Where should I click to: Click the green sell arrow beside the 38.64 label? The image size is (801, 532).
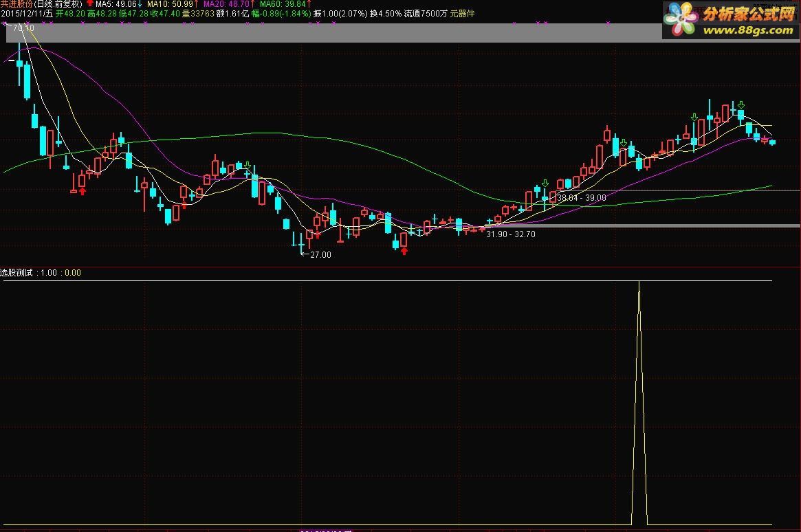(545, 184)
